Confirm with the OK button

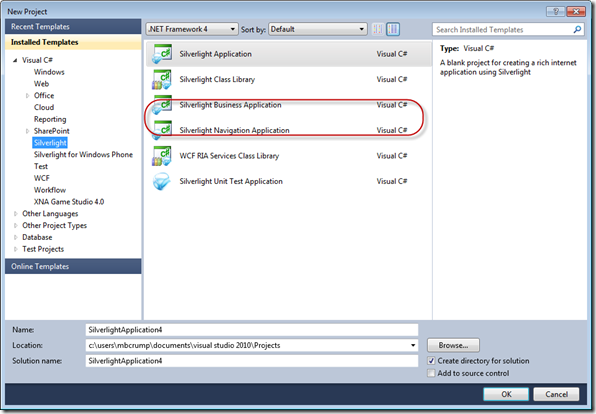point(506,394)
